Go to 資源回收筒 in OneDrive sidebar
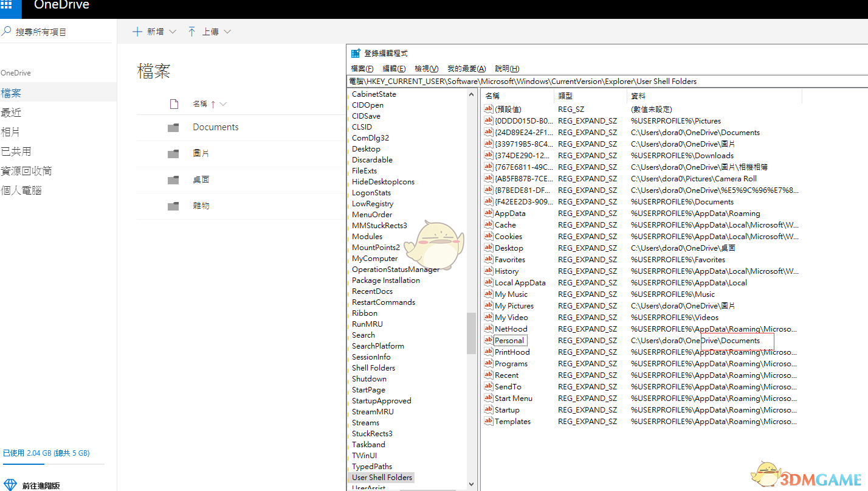Image resolution: width=868 pixels, height=491 pixels. click(x=26, y=171)
